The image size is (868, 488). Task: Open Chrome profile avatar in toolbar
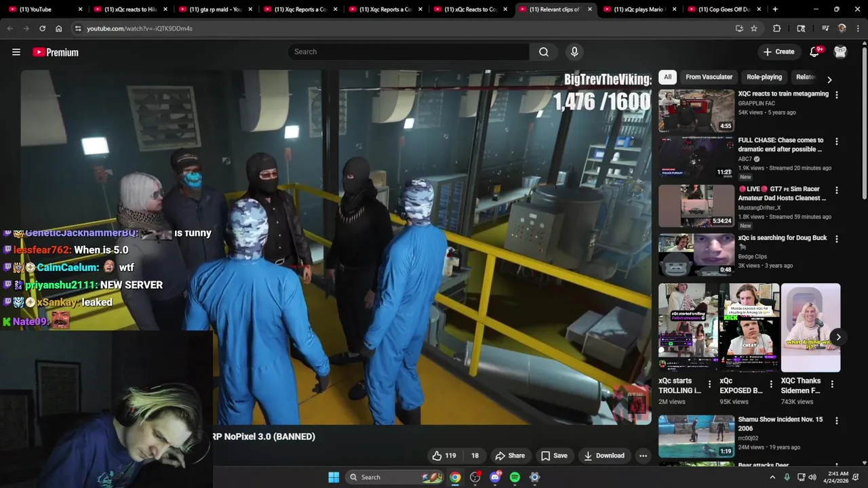(x=842, y=28)
